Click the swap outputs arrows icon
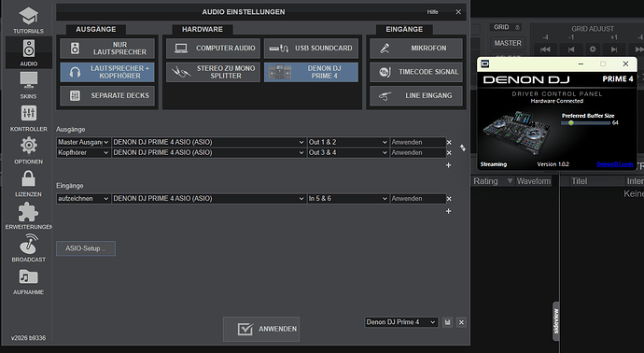The width and height of the screenshot is (644, 353). (x=463, y=148)
